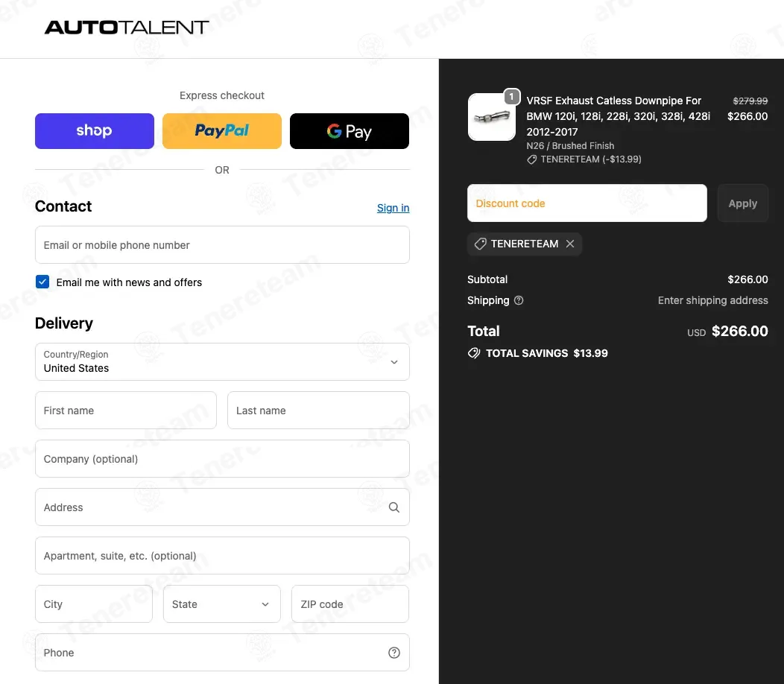Open the Sign in link
Image resolution: width=784 pixels, height=684 pixels.
[x=393, y=208]
